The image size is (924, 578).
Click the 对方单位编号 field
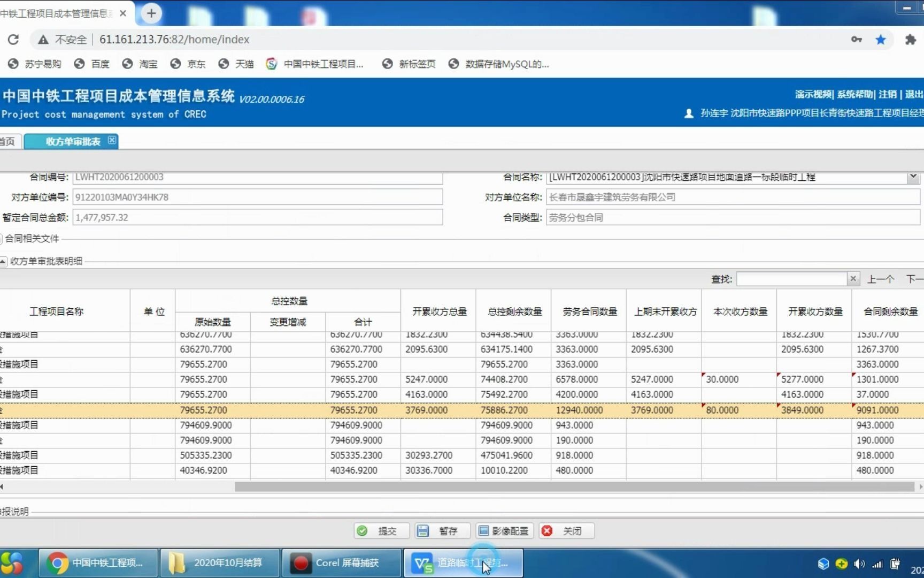[258, 197]
